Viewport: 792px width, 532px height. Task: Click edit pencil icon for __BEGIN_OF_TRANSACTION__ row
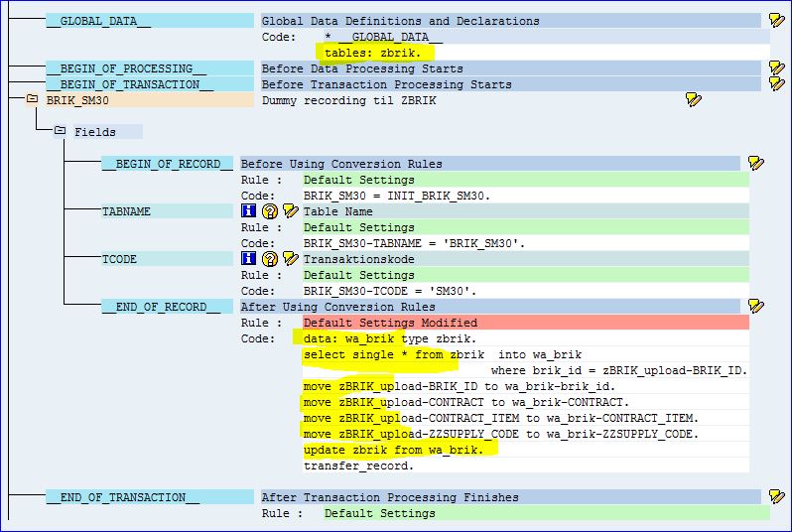click(x=776, y=83)
